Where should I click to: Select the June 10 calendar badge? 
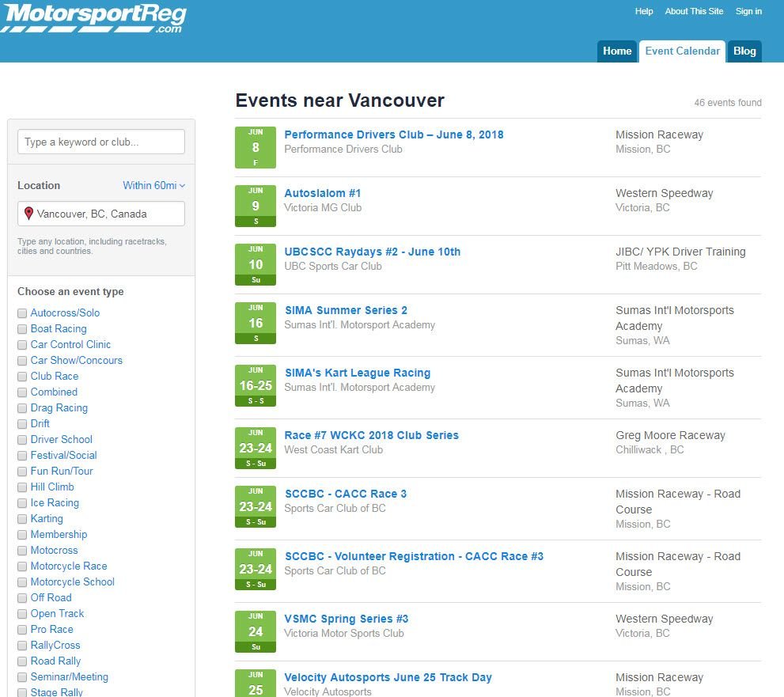[256, 264]
